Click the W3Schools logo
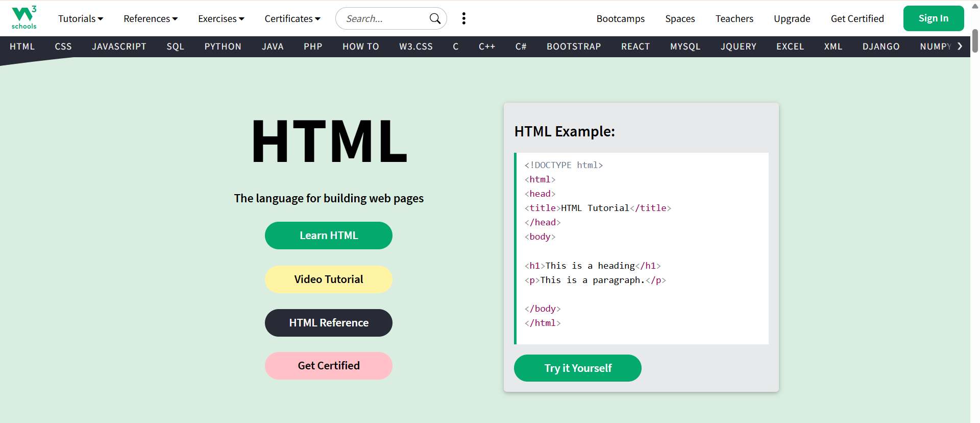This screenshot has width=980, height=423. coord(23,18)
